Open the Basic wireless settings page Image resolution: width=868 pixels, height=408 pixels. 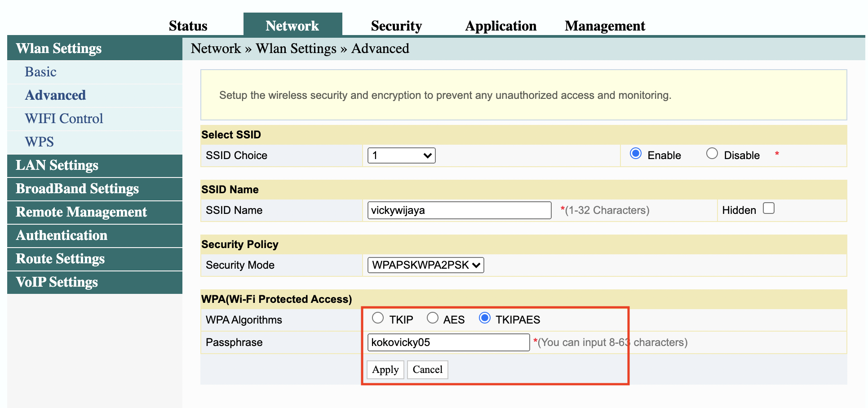[40, 71]
